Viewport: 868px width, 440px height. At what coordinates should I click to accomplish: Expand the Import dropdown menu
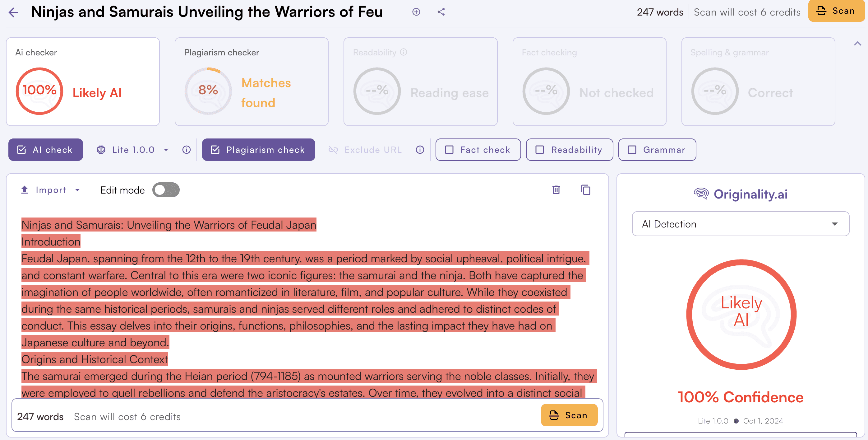(51, 190)
